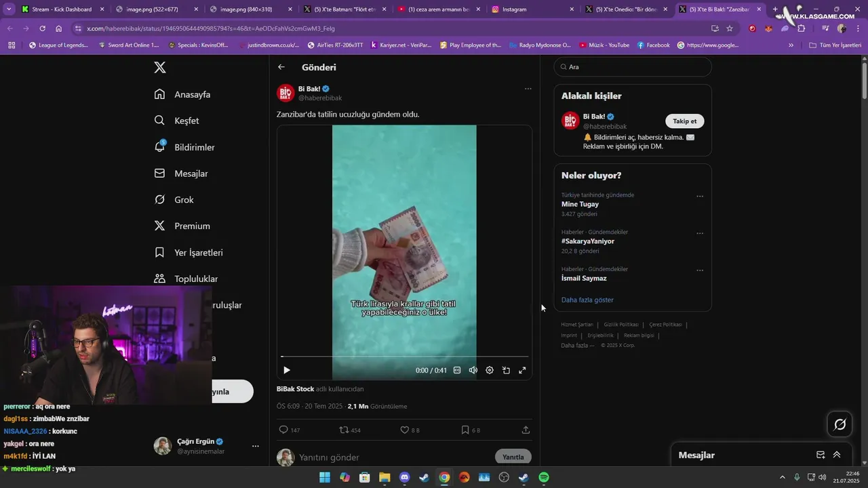This screenshot has height=488, width=868.
Task: Open the post's three-dot menu
Action: click(x=528, y=89)
